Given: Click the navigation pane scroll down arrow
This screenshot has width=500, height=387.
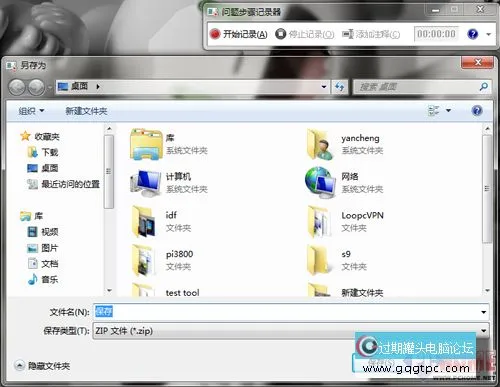Looking at the screenshot, I should tap(109, 291).
